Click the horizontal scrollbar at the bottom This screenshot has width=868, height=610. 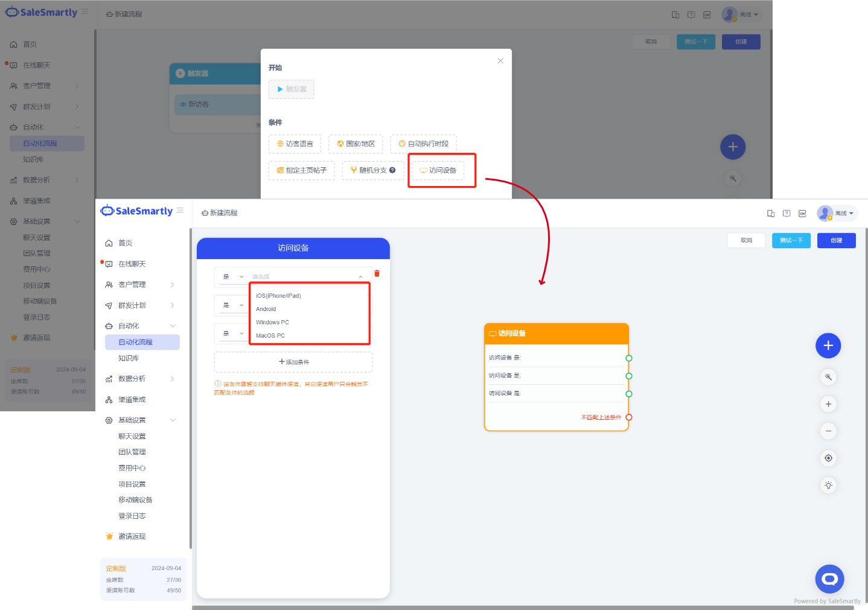[x=522, y=608]
